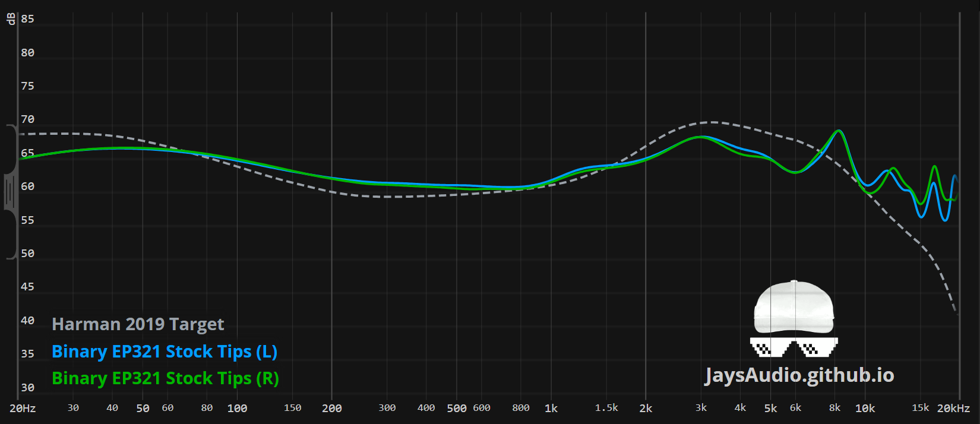
Task: Click the 100 Hz axis label
Action: 237,409
